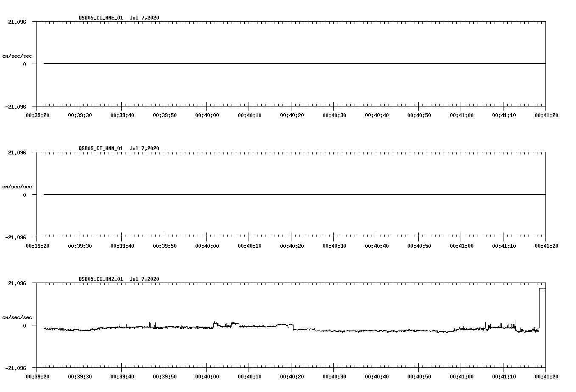This screenshot has height=392, width=576.
Task: Click the QSD05_CI_HNN_01 plot title
Action: pos(119,148)
